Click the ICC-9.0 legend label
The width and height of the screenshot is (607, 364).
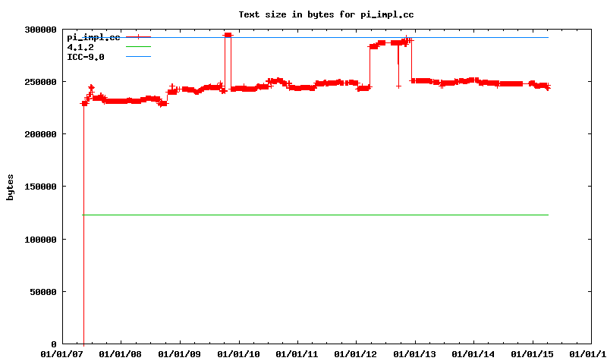86,57
